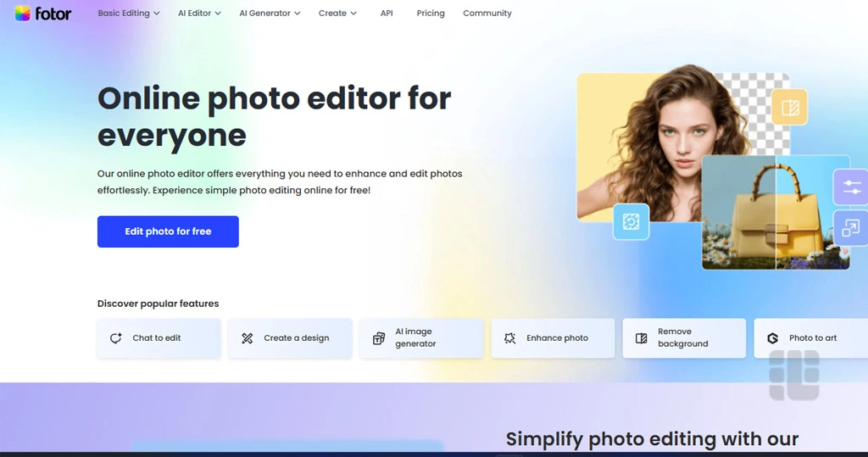Click the resize icon beside the handbag image
This screenshot has height=457, width=868.
click(x=851, y=228)
